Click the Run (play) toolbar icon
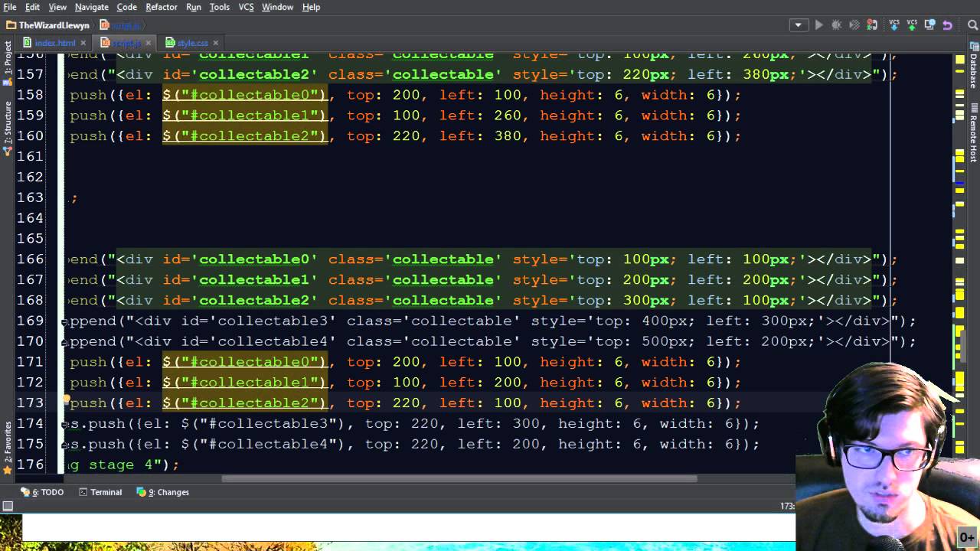 (x=818, y=25)
